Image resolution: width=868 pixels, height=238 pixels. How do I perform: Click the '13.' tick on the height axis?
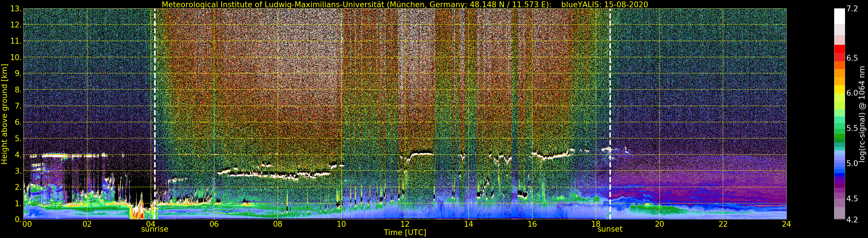(x=16, y=9)
